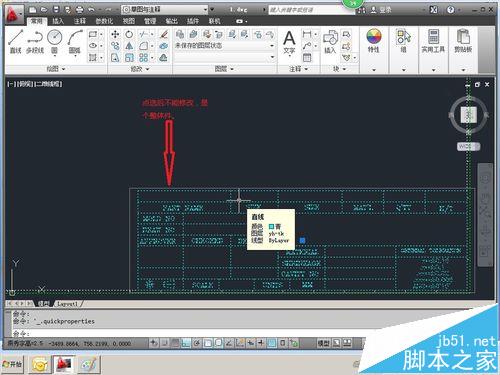
Task: Click the Open file icon in quick access toolbar
Action: tap(44, 10)
